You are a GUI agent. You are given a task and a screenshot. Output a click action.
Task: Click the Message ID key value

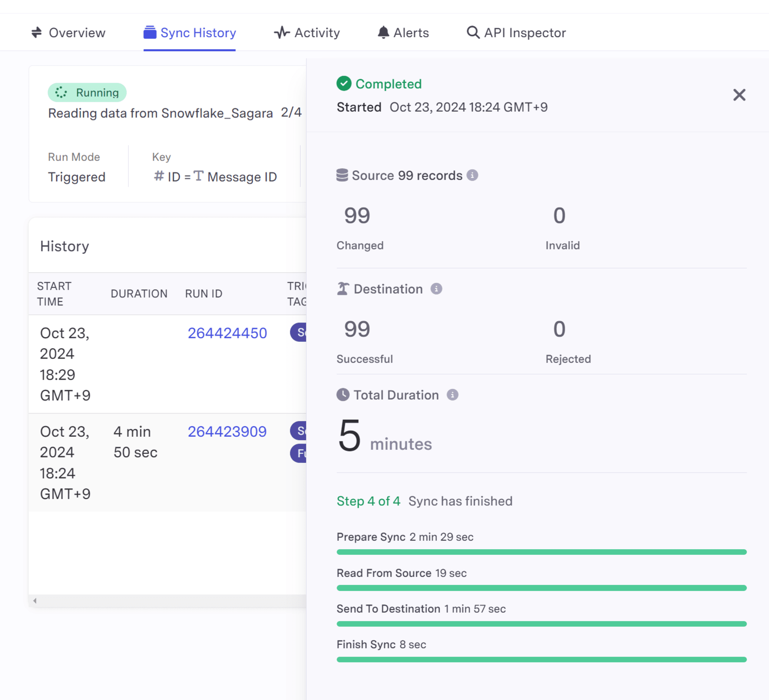pyautogui.click(x=242, y=177)
